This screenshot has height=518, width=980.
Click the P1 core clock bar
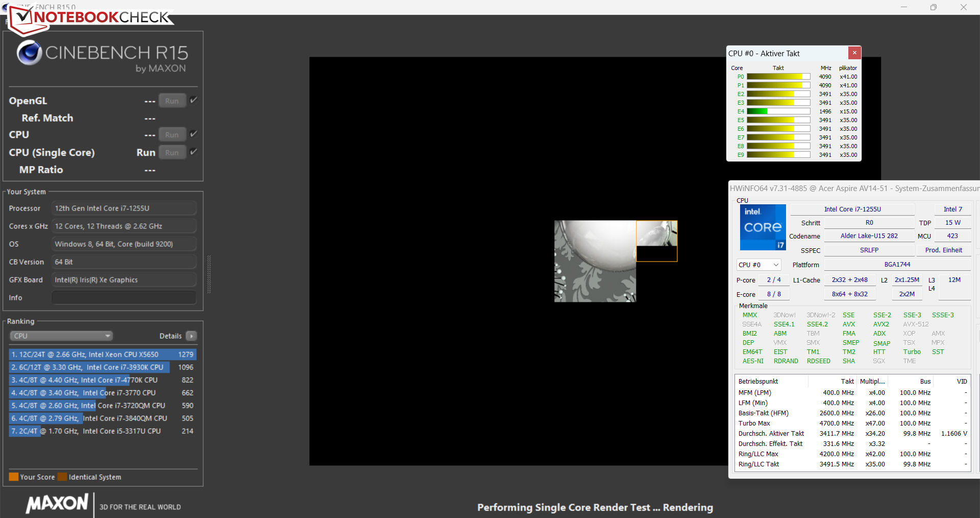click(778, 85)
